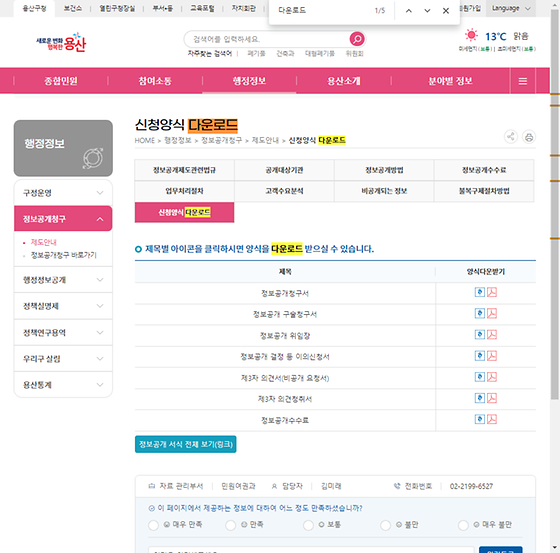Click the print page icon
This screenshot has width=560, height=553.
(x=529, y=137)
